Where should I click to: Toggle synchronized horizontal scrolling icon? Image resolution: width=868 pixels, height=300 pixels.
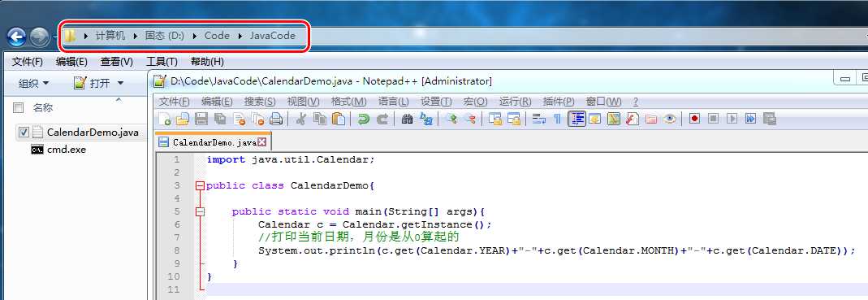514,119
